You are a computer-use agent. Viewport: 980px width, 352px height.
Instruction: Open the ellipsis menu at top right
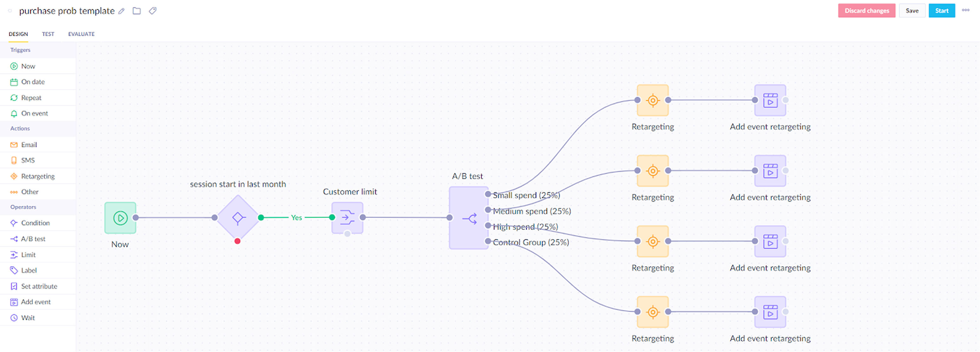click(965, 10)
